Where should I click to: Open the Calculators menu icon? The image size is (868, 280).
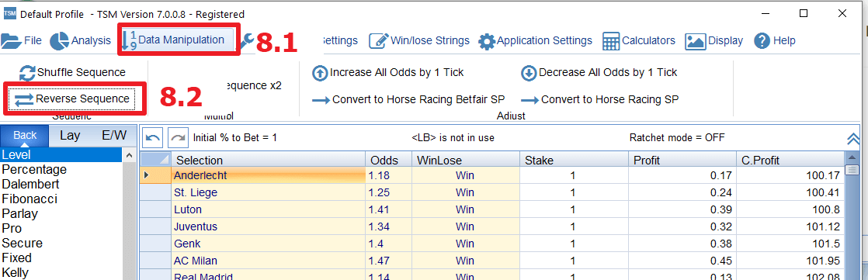610,40
